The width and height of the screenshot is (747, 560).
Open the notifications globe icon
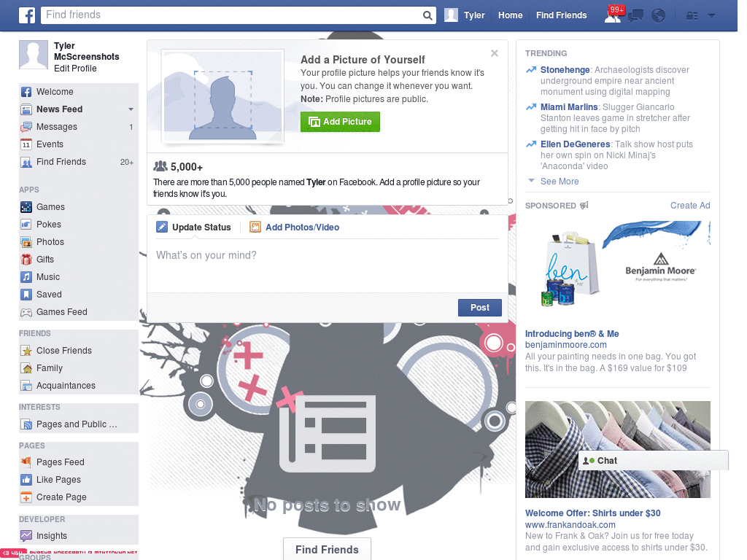coord(659,16)
